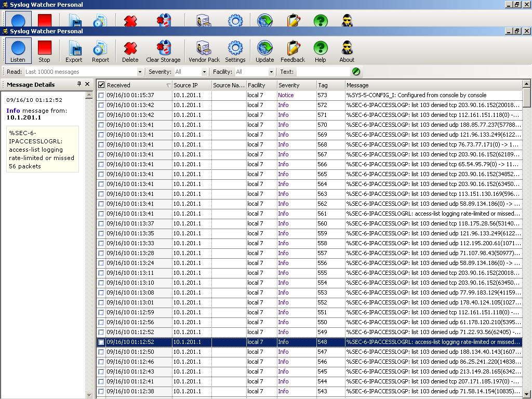Viewport: 532px width, 399px height.
Task: Click About icon in background window
Action: [347, 20]
